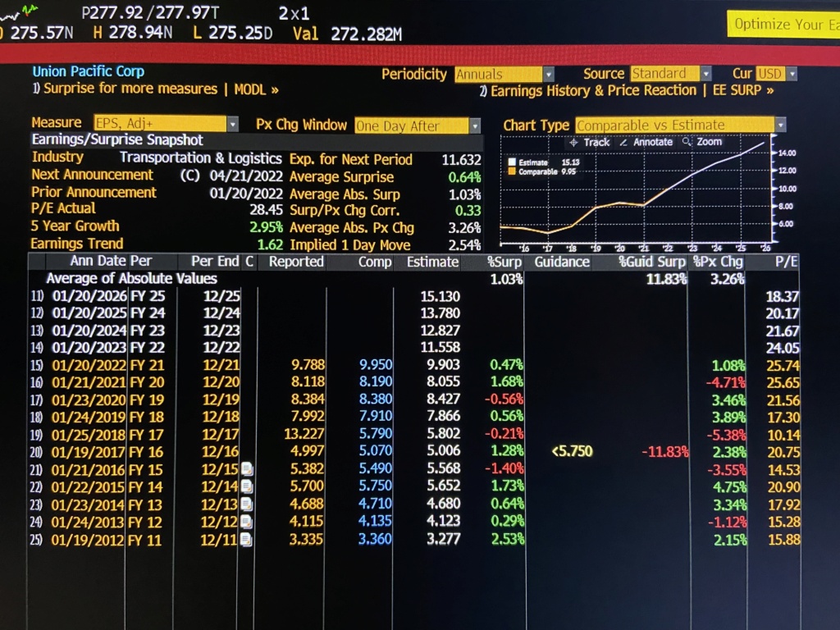The height and width of the screenshot is (630, 840).
Task: Open the Measure EPS, Adj+ dropdown
Action: tap(166, 123)
